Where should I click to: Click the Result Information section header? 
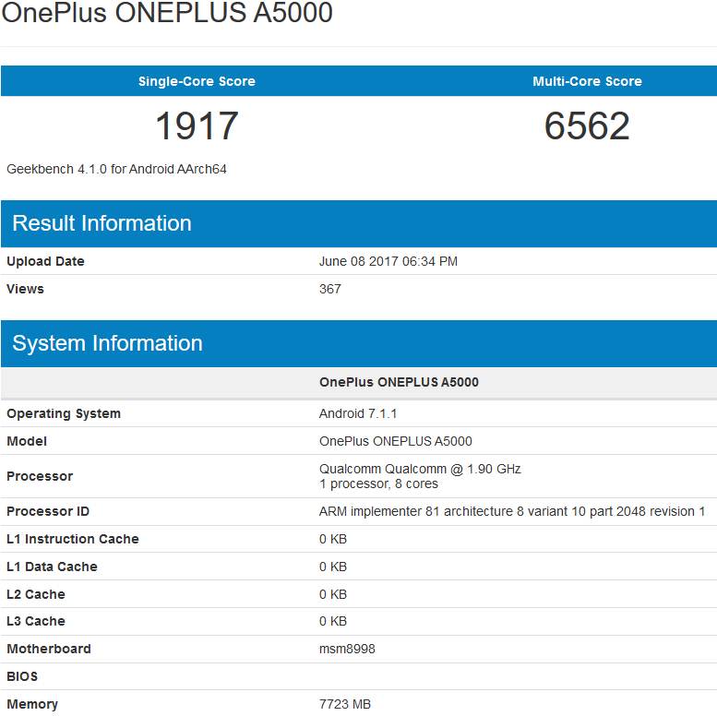(102, 223)
